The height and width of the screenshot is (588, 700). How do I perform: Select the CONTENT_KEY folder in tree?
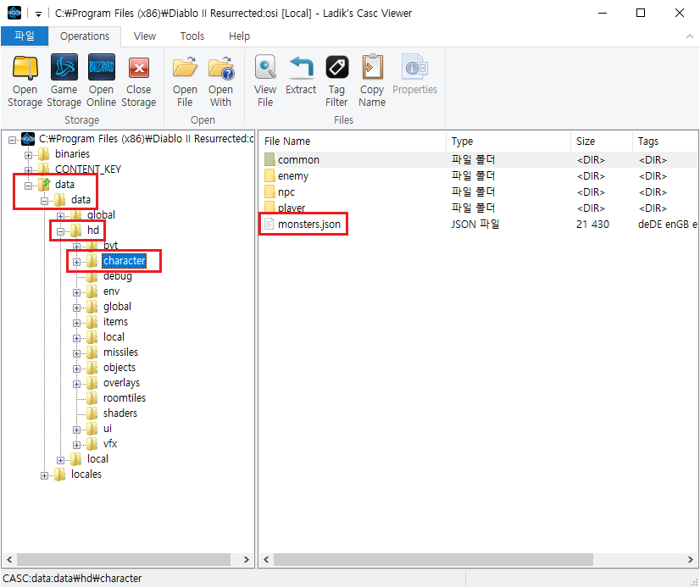coord(88,169)
